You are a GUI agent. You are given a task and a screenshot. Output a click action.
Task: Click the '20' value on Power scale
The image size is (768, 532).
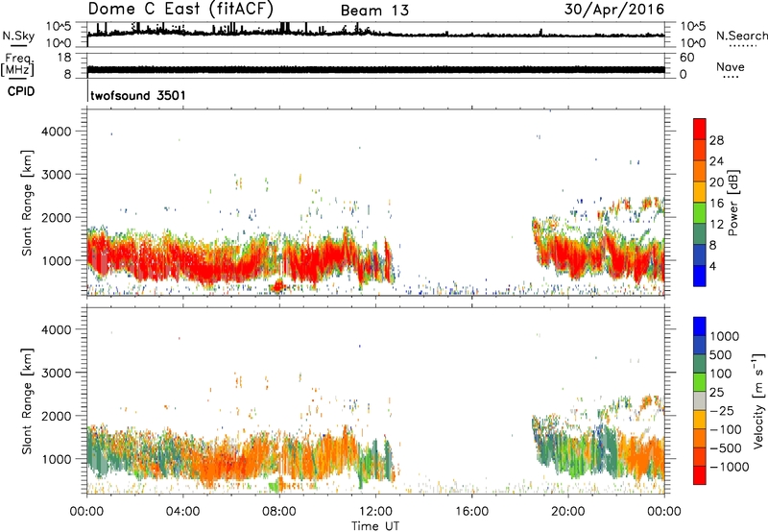(716, 182)
